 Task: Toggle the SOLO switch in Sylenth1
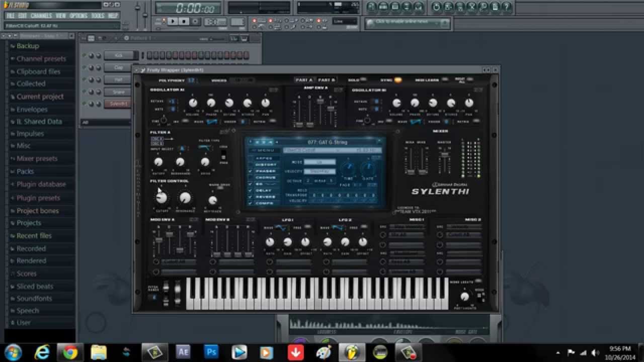[362, 80]
